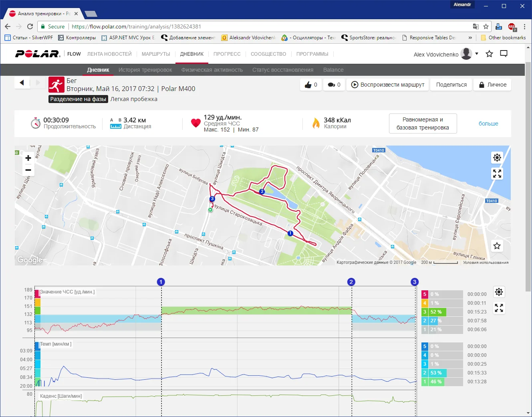Expand the map to fullscreen
The width and height of the screenshot is (532, 417).
click(497, 174)
